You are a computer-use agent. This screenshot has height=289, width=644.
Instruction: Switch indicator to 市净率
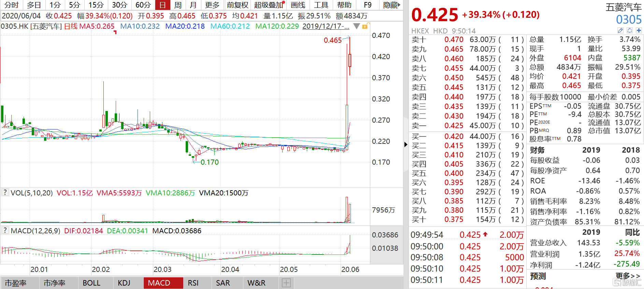tap(55, 283)
